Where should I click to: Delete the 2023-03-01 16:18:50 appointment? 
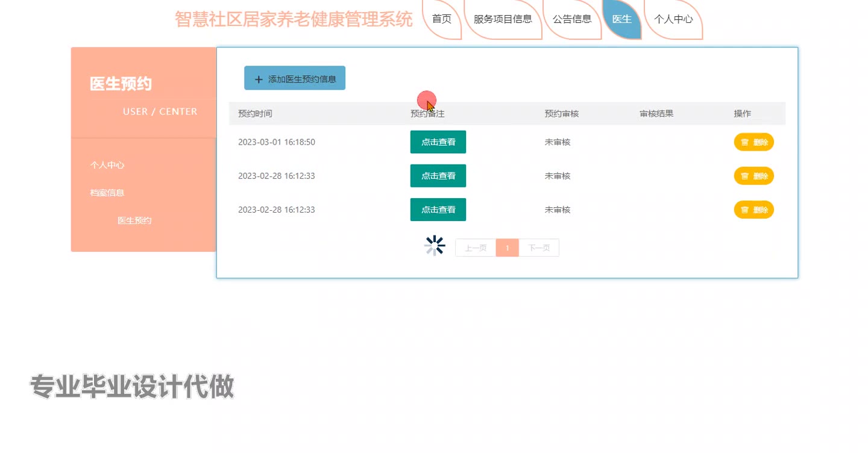click(x=754, y=142)
